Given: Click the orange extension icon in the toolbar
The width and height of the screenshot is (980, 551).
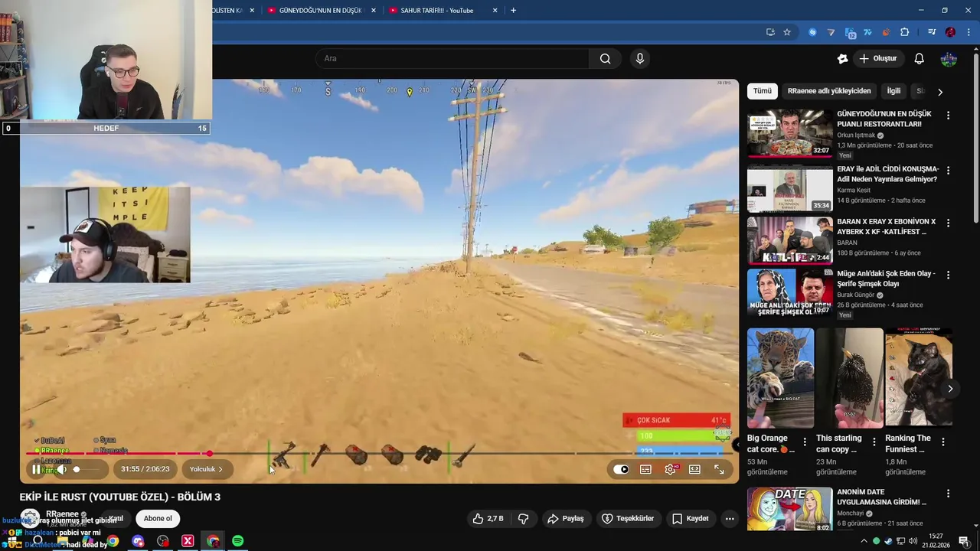Looking at the screenshot, I should (x=886, y=32).
